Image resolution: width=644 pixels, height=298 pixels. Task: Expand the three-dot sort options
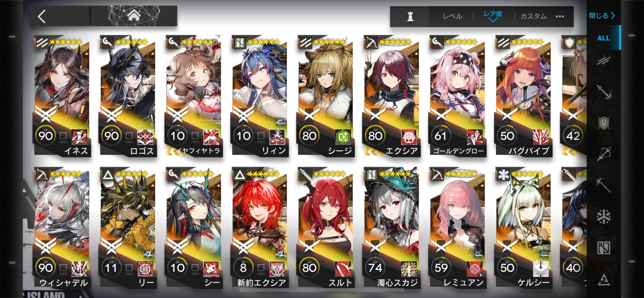tap(560, 16)
